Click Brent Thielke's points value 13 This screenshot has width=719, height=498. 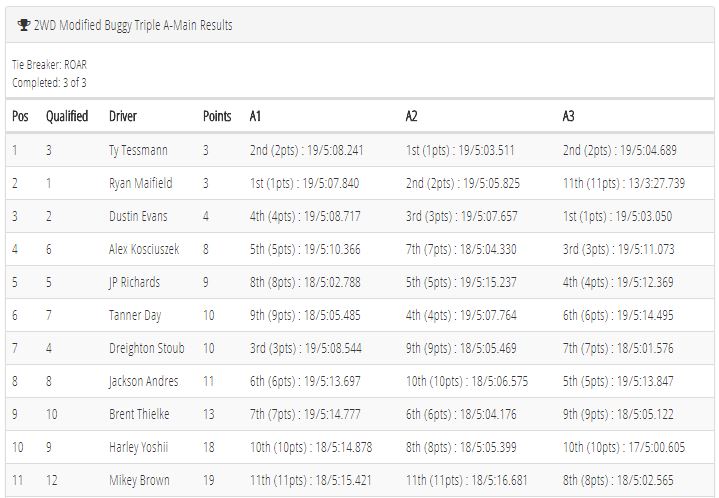209,414
